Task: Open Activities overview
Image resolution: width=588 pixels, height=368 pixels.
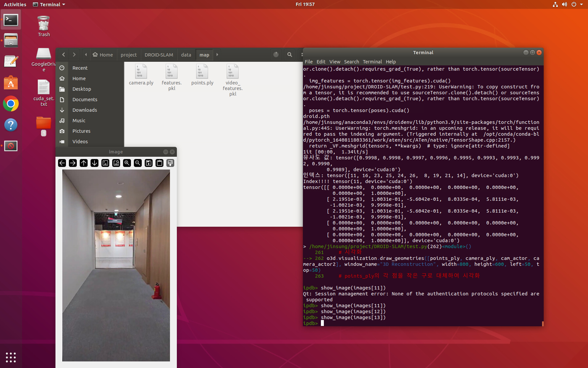Action: coord(15,4)
